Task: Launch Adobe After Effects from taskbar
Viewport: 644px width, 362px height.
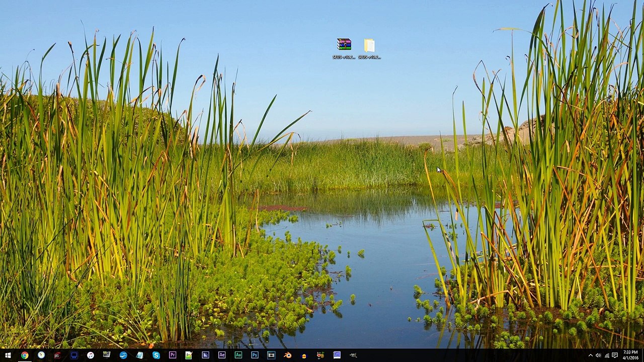Action: [222, 355]
